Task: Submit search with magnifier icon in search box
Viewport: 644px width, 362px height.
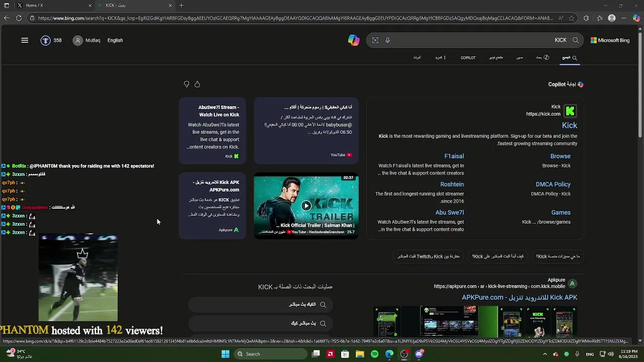Action: click(576, 40)
